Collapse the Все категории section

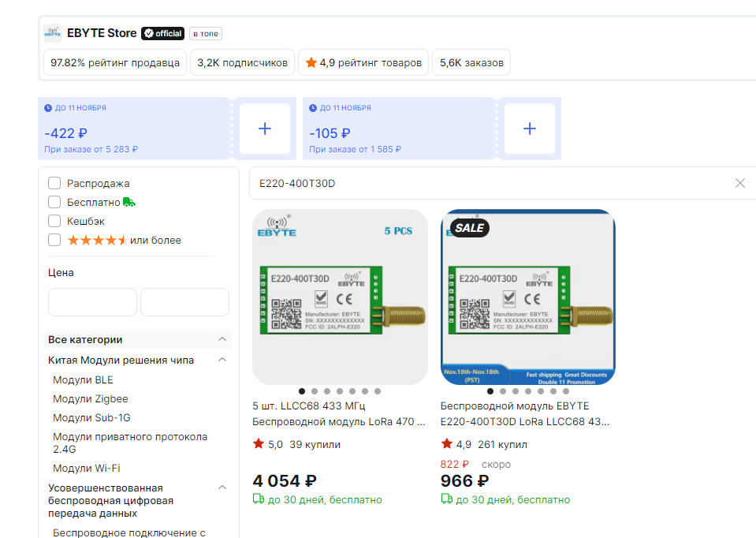tap(222, 339)
